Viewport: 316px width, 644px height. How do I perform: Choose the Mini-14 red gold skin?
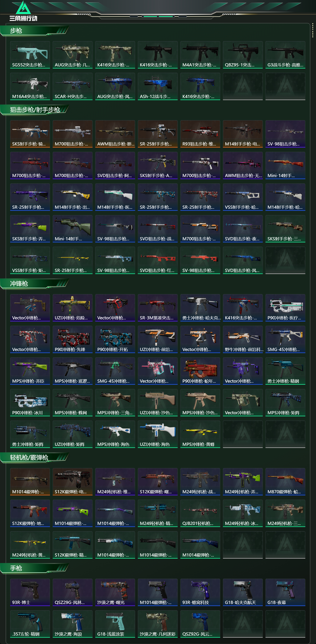285,165
